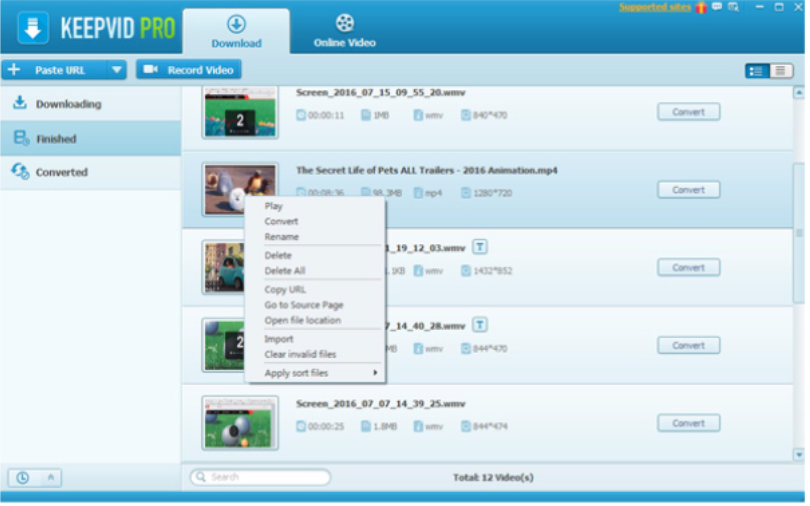Viewport: 810px width, 506px height.
Task: Switch to detailed list view mode
Action: 757,70
